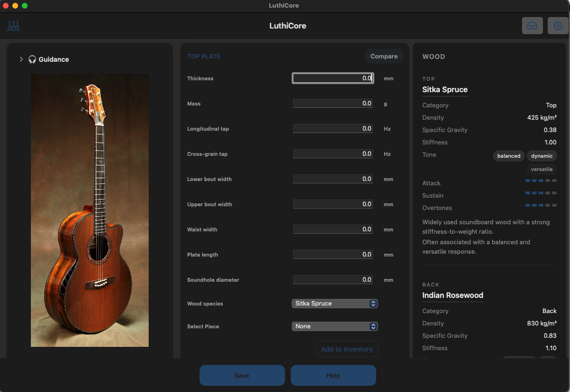Click the Sitka Spruce heading
The image size is (570, 392).
tap(445, 90)
